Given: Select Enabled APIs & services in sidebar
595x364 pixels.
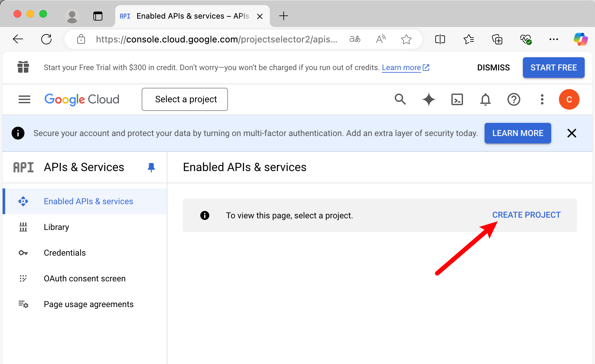Looking at the screenshot, I should (x=85, y=201).
